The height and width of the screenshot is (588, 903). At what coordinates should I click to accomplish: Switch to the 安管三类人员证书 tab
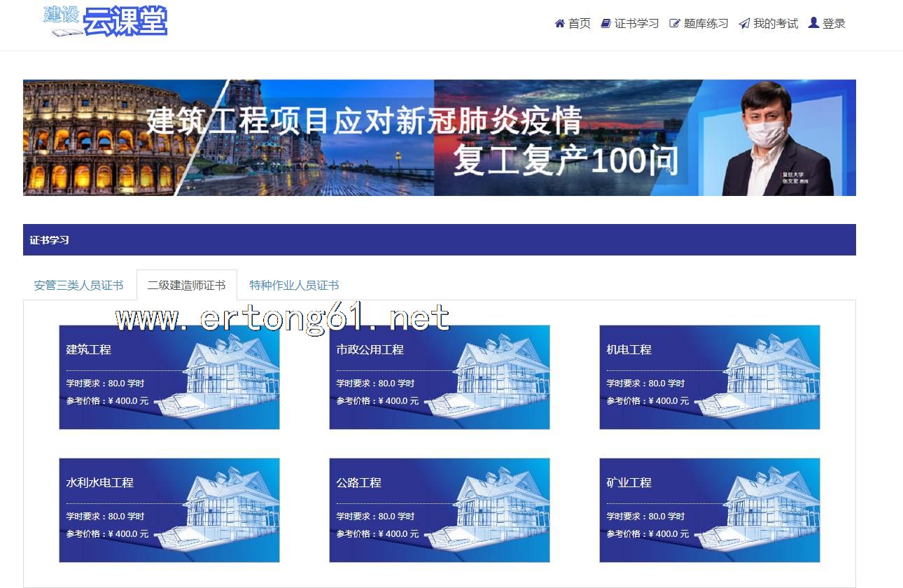[x=78, y=286]
